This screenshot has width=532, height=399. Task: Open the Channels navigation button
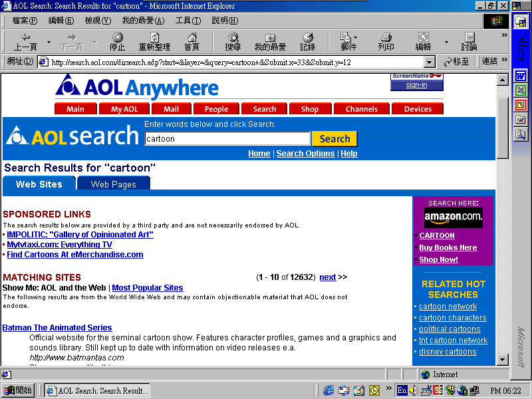[x=362, y=109]
